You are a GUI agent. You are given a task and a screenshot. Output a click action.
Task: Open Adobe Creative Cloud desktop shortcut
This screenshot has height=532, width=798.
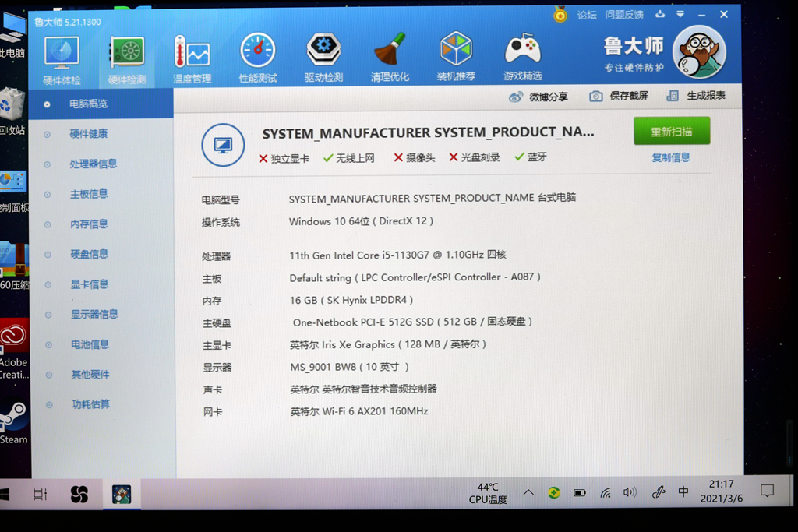14,350
